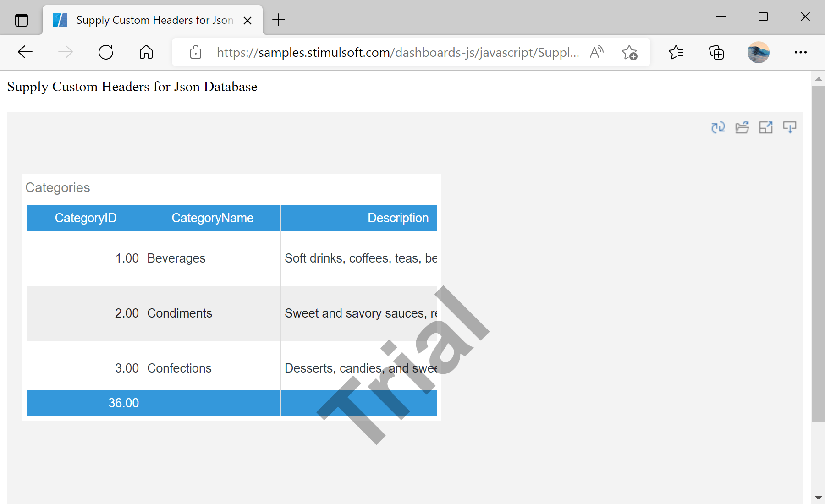The width and height of the screenshot is (825, 504).
Task: Refresh the dashboard data
Action: coord(718,127)
